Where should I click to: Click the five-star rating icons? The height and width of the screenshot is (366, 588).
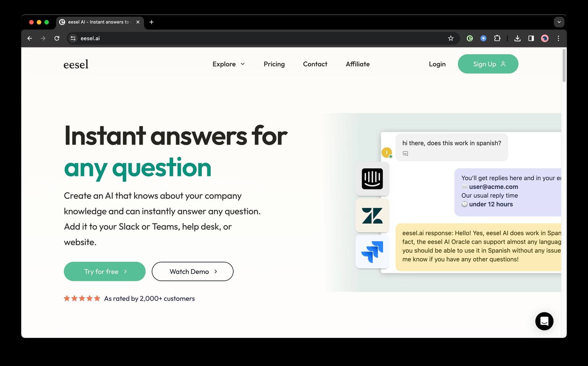coord(82,298)
